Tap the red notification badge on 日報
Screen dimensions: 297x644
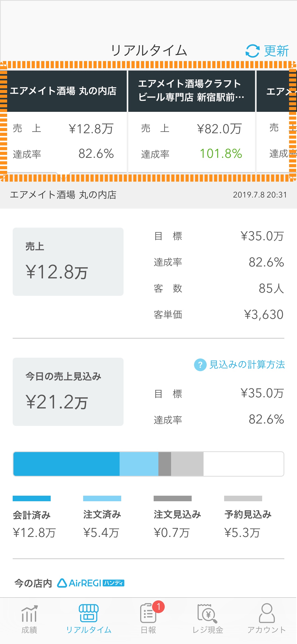click(x=158, y=607)
